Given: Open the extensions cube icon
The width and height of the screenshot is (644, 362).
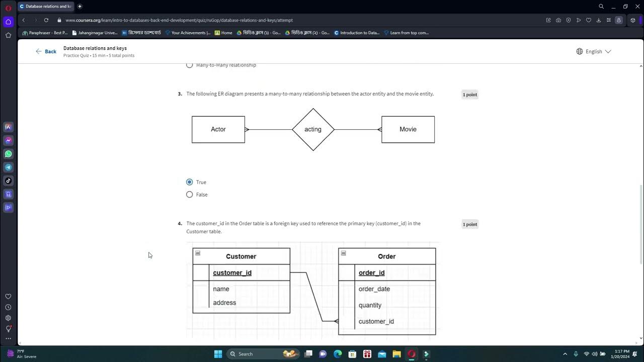Looking at the screenshot, I should (633, 20).
